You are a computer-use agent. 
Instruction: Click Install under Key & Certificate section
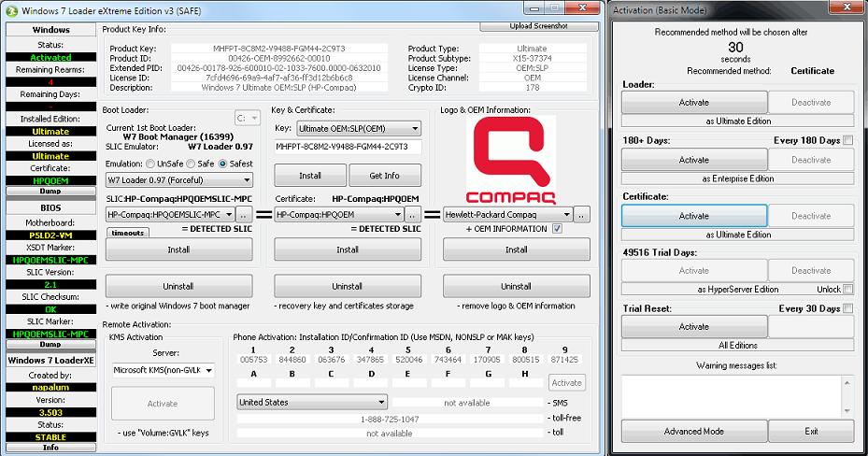[348, 249]
